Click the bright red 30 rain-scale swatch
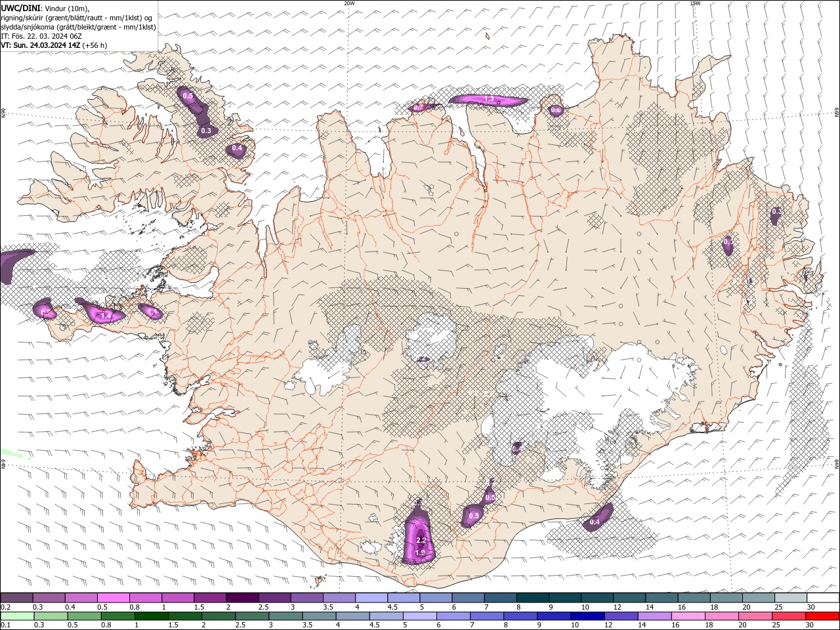The width and height of the screenshot is (840, 630). [x=822, y=616]
